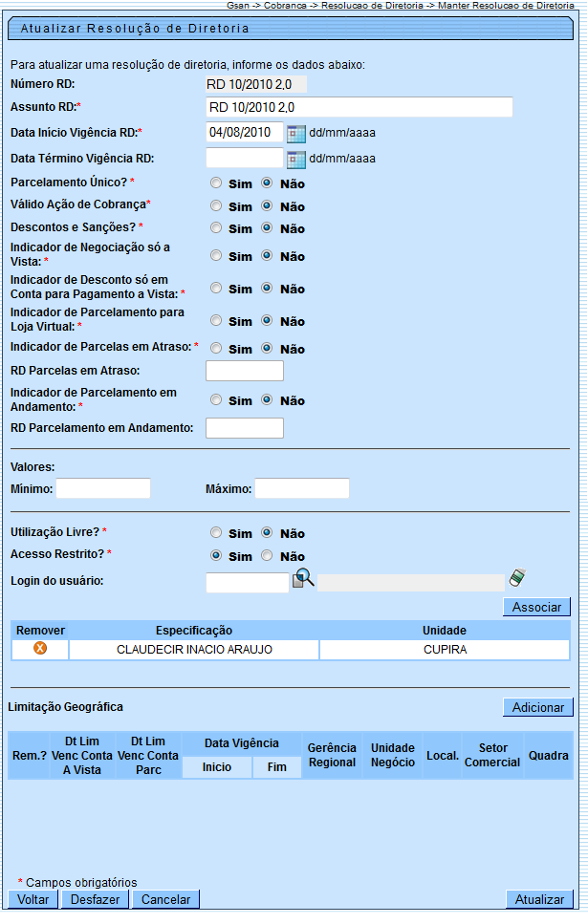Click the Voltar button
The image size is (588, 924).
33,899
